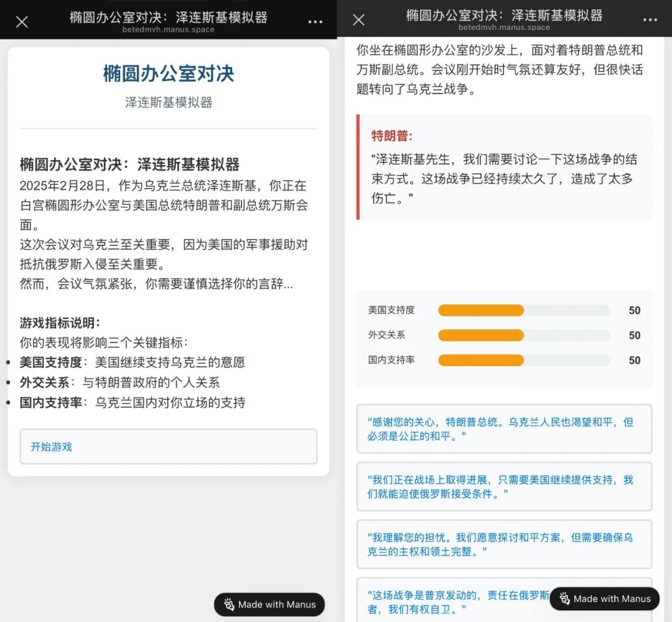Tap the URL under the intro page title
The height and width of the screenshot is (622, 672).
coord(168,29)
